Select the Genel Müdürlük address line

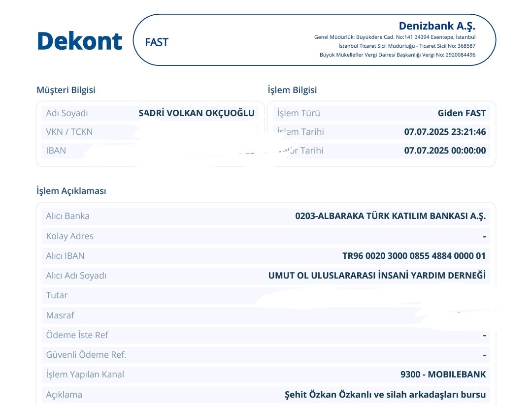click(x=394, y=36)
